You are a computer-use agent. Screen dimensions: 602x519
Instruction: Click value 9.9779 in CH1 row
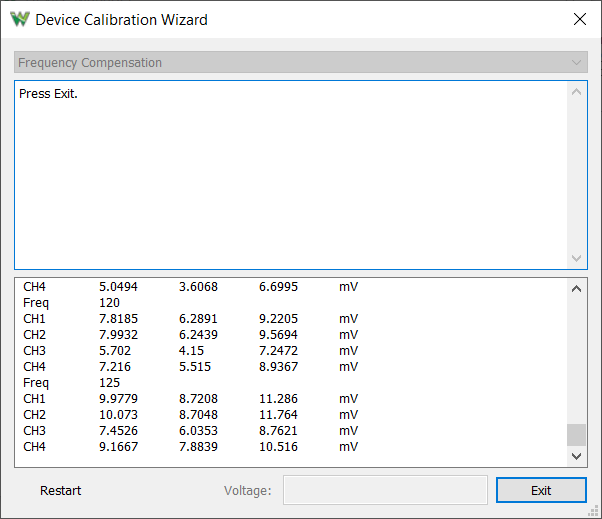pos(118,399)
